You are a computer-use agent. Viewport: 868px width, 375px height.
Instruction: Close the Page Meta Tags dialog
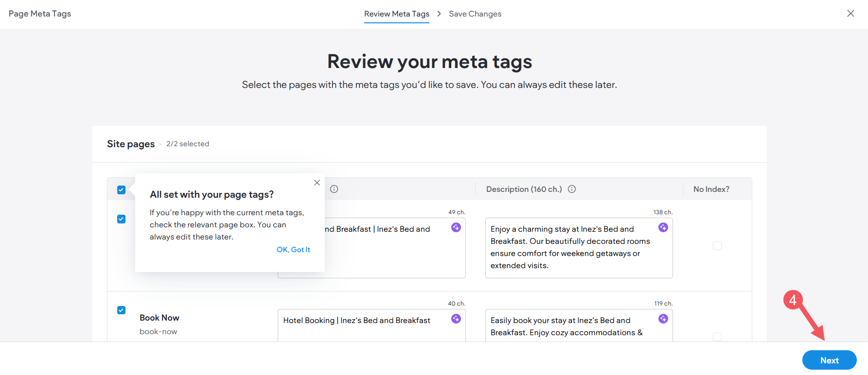pos(850,14)
